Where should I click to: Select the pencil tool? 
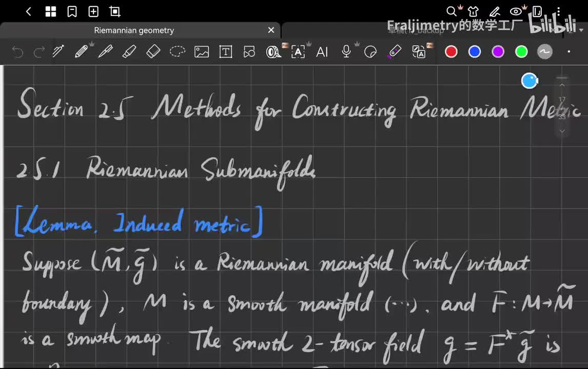[x=82, y=51]
